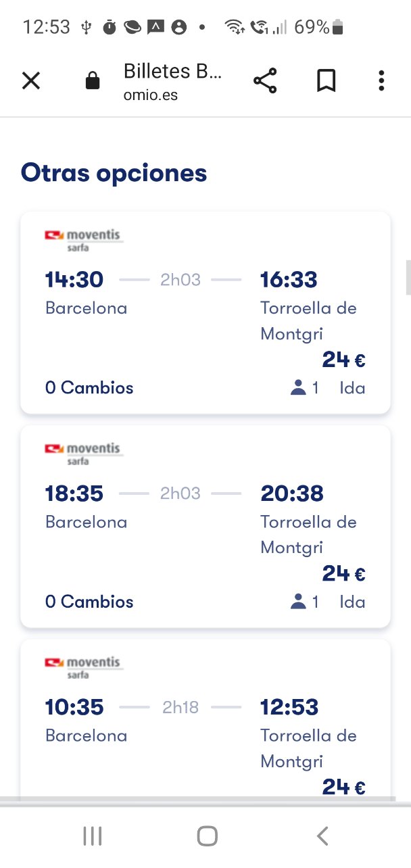Tap the 24 € price of 16:33 arrival
Image resolution: width=411 pixels, height=868 pixels.
[343, 360]
